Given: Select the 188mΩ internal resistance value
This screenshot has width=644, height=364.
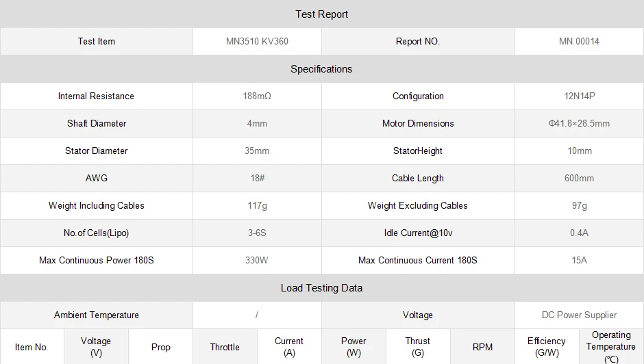Looking at the screenshot, I should pos(257,96).
